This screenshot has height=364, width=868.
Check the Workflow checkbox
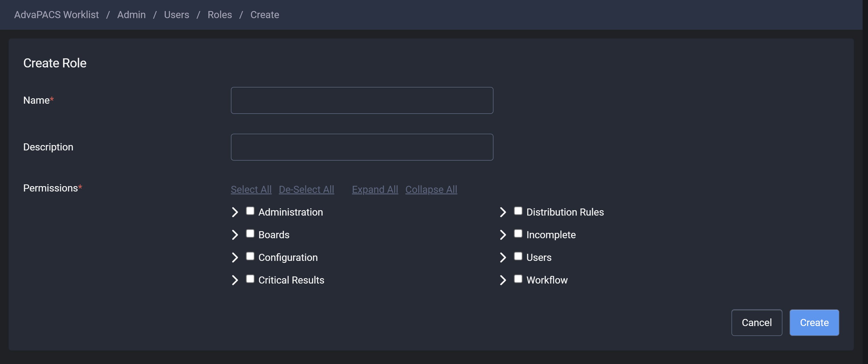point(518,279)
